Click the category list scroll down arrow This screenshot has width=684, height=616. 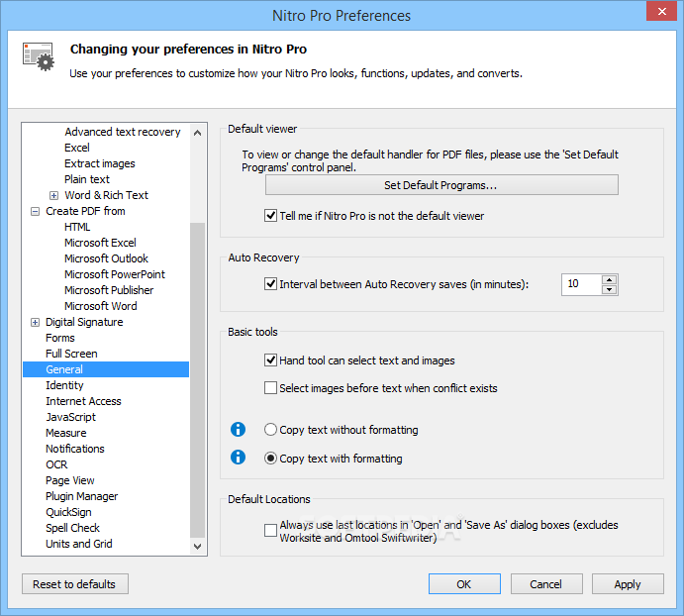pyautogui.click(x=198, y=546)
